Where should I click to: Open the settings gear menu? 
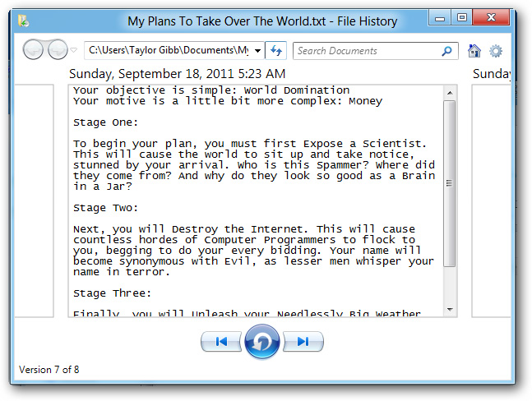click(496, 51)
